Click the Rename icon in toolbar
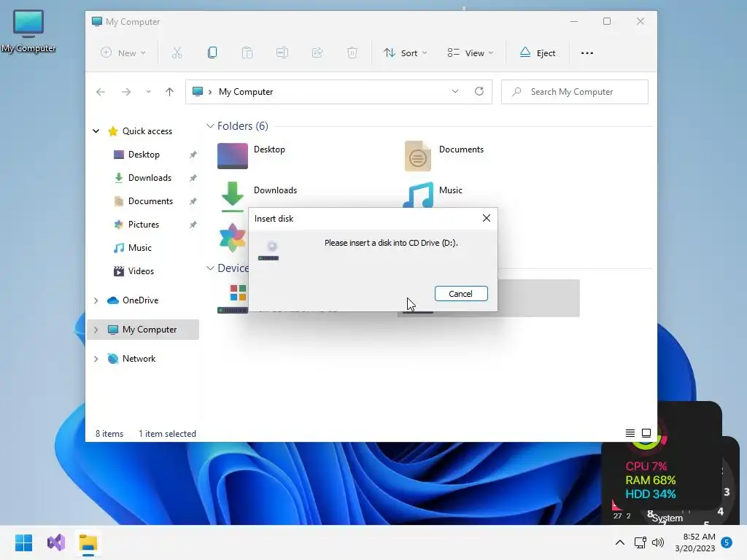This screenshot has width=747, height=560. click(x=282, y=52)
